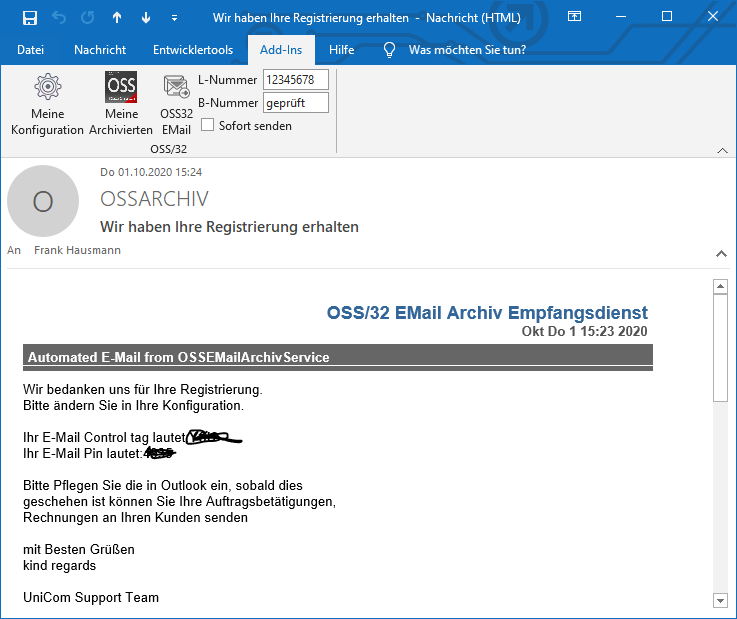This screenshot has height=619, width=737.
Task: Click recipient Frank Hausmann
Action: point(78,250)
